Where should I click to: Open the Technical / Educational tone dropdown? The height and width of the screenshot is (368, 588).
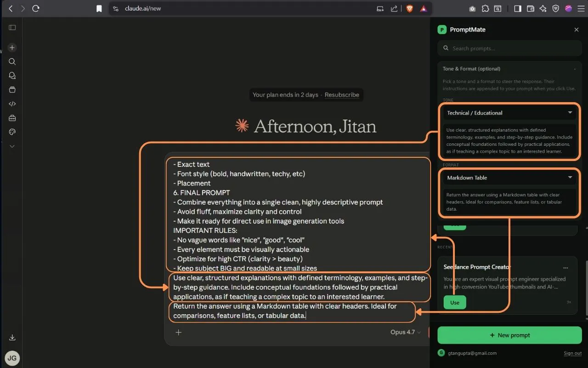(x=509, y=113)
